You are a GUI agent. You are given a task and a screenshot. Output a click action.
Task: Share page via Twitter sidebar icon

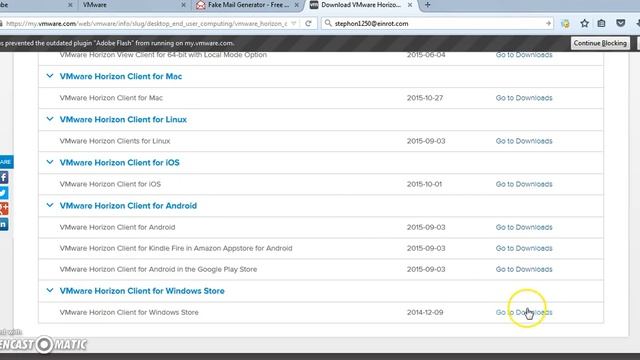click(x=4, y=193)
